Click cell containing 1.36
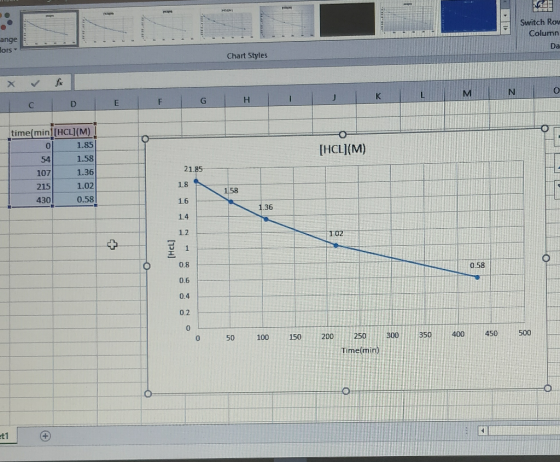Image resolution: width=560 pixels, height=462 pixels. point(74,172)
